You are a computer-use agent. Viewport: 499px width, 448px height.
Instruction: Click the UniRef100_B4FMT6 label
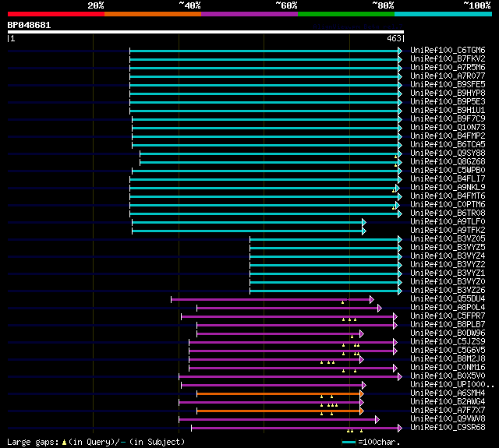coord(448,196)
